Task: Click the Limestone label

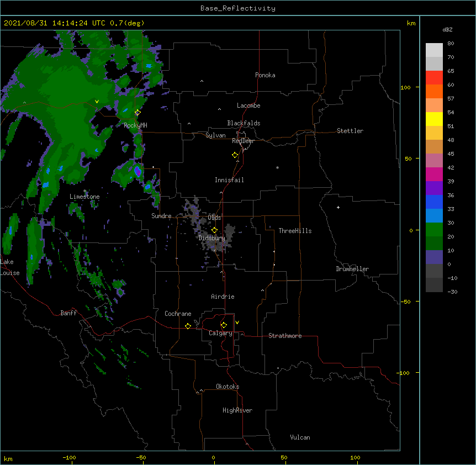Action: point(84,197)
